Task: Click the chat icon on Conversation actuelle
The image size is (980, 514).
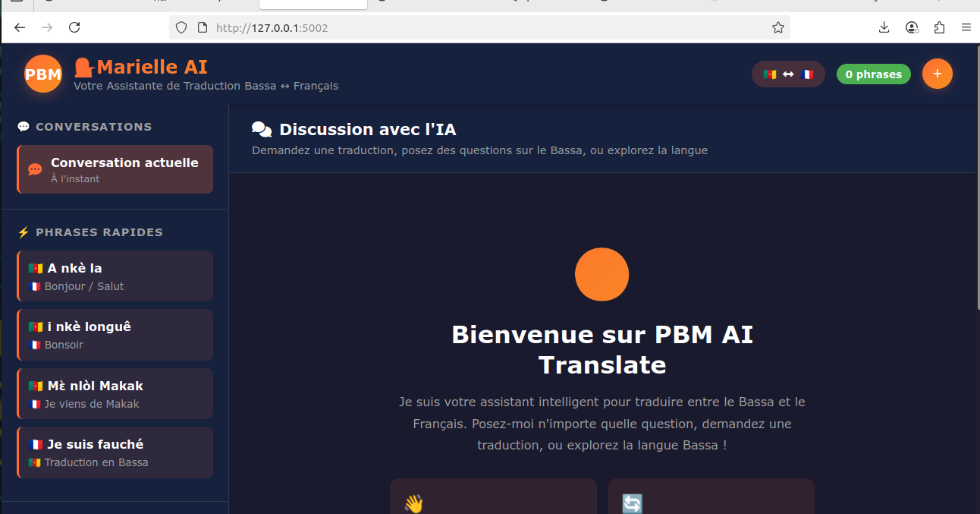Action: pyautogui.click(x=33, y=169)
